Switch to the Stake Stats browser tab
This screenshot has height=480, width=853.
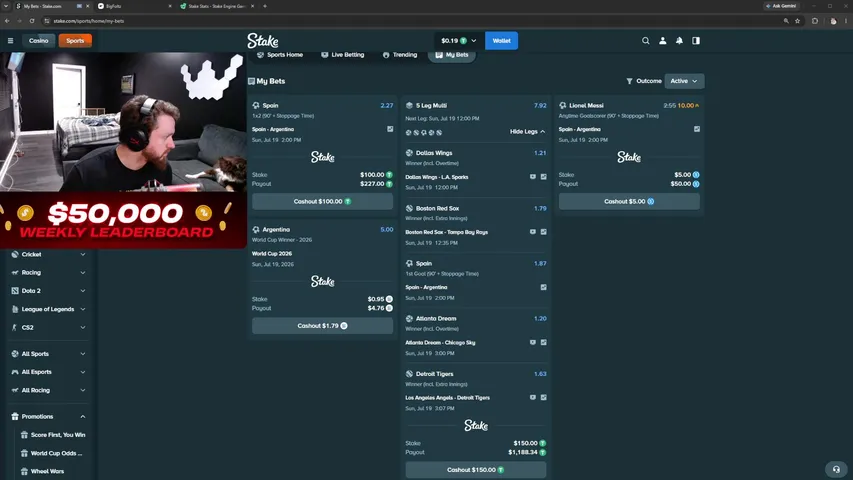pyautogui.click(x=216, y=6)
